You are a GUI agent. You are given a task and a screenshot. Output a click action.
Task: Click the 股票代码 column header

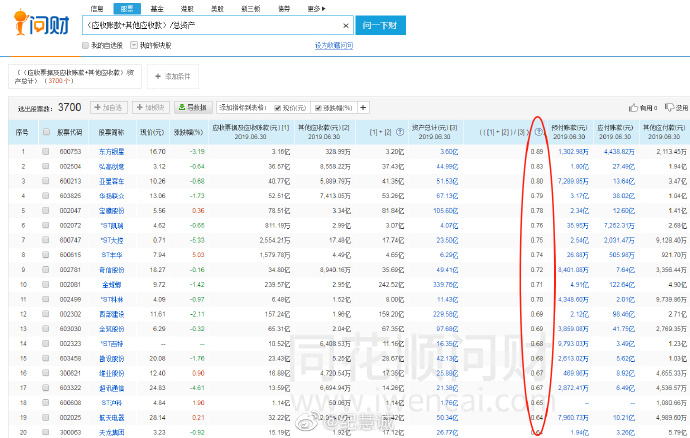point(70,132)
